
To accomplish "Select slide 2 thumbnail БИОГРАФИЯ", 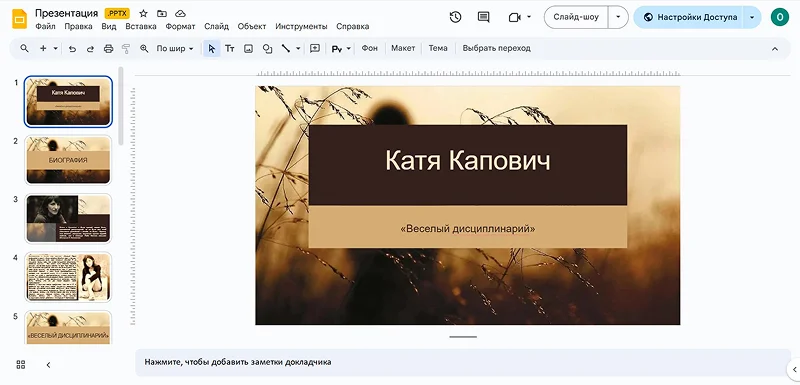I will tap(68, 160).
